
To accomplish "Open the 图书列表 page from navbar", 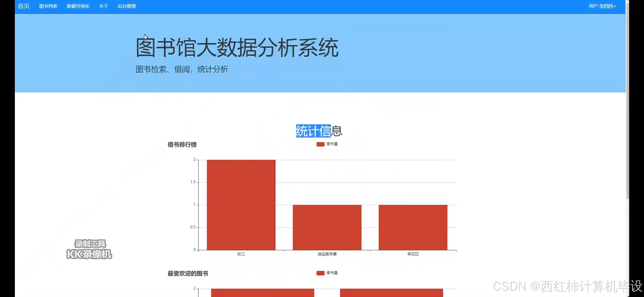I will coord(48,6).
